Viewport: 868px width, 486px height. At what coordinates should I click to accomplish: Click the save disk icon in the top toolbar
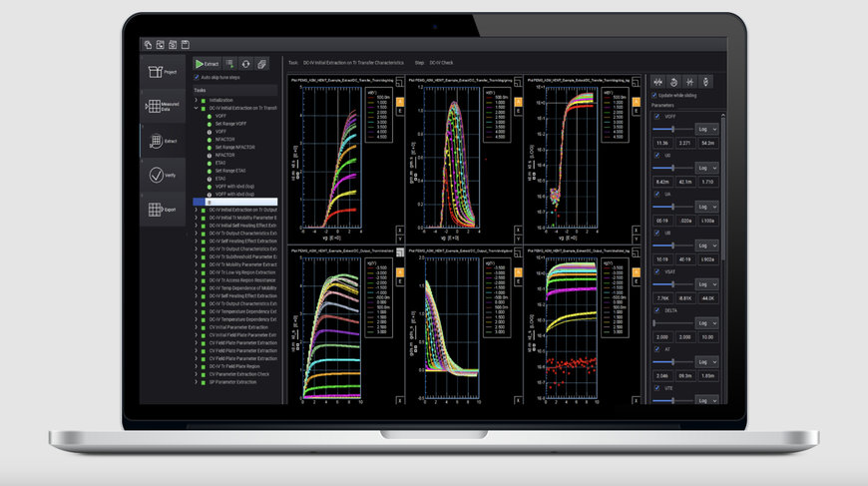pos(186,45)
